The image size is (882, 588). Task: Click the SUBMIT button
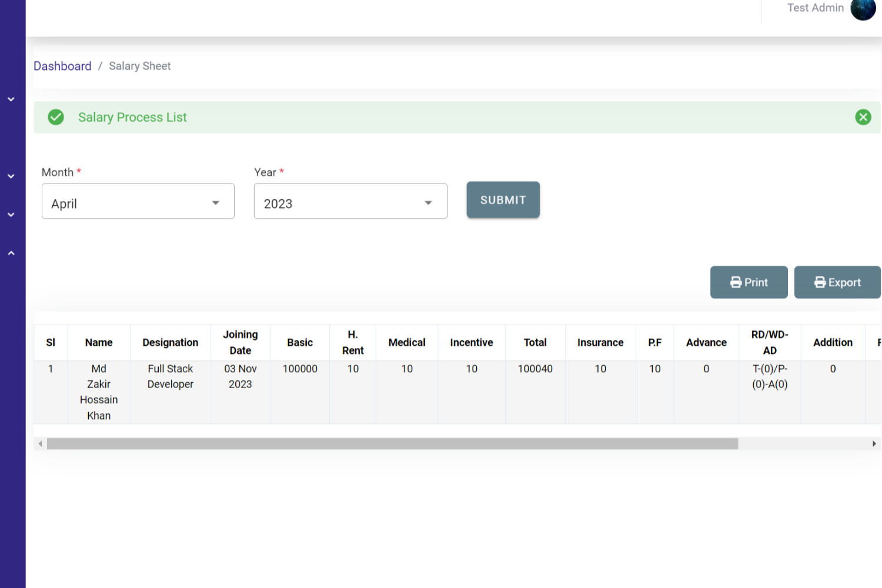click(x=503, y=200)
